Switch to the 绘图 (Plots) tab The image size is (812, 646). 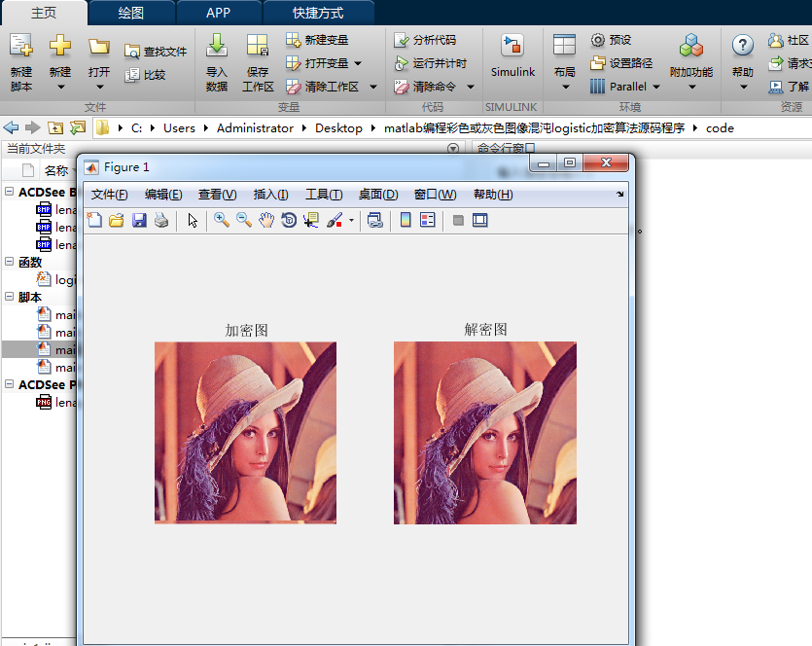130,13
